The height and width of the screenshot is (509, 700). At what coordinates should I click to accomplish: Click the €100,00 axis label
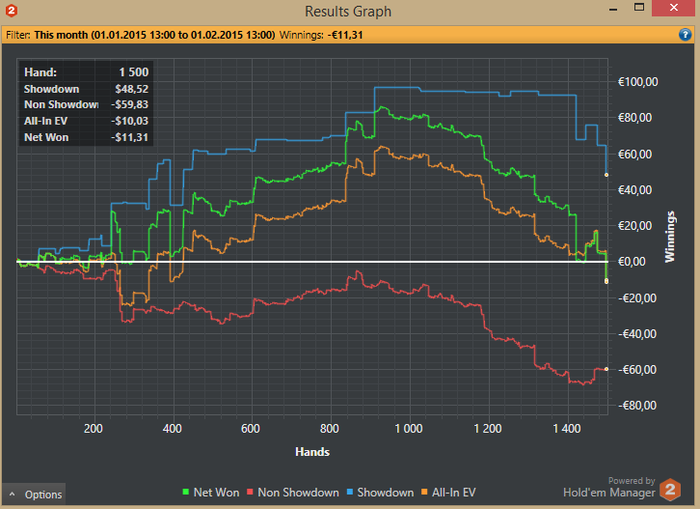pos(638,82)
